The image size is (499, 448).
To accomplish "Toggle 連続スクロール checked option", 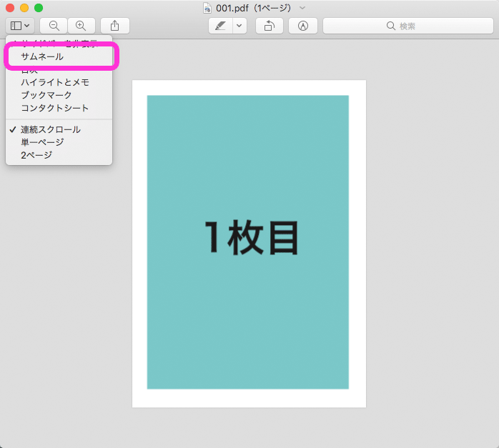I will [59, 129].
